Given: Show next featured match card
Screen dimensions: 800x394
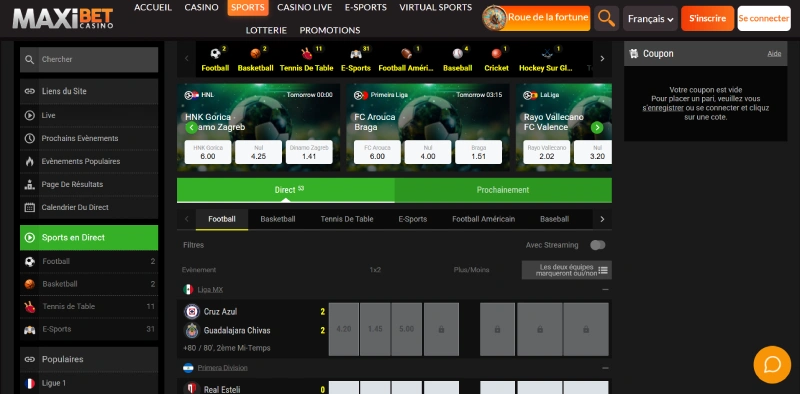Looking at the screenshot, I should pyautogui.click(x=597, y=128).
